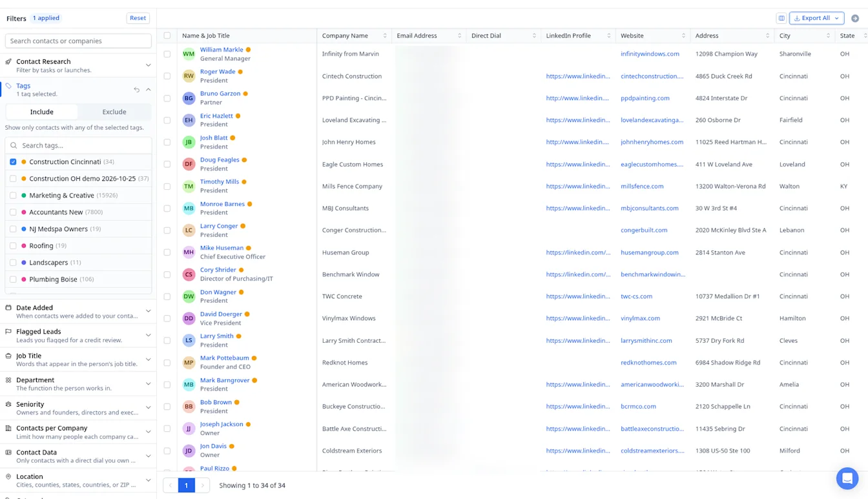This screenshot has width=868, height=499.
Task: Open Cintech Construction's LinkedIn link
Action: 578,76
